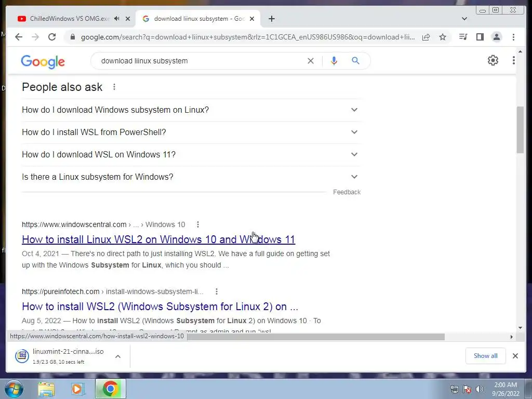Click the vertical page scrollbar thumb
Image resolution: width=532 pixels, height=399 pixels.
tap(520, 129)
